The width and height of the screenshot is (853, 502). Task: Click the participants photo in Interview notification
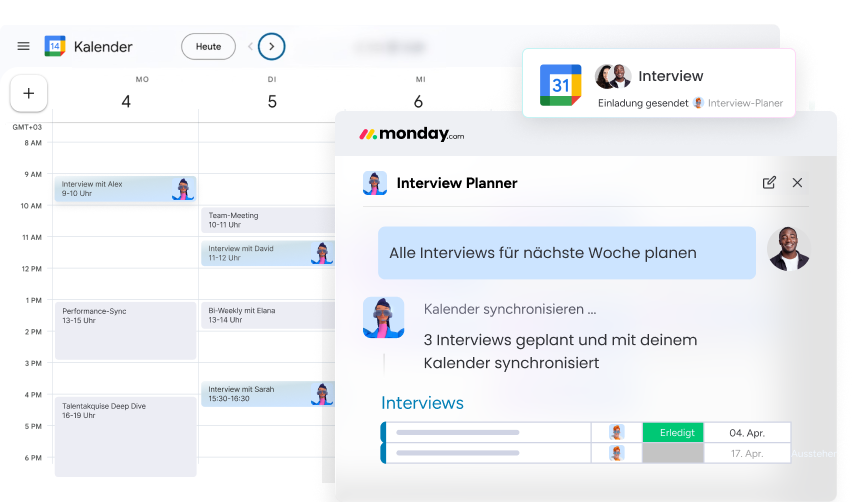(x=613, y=76)
